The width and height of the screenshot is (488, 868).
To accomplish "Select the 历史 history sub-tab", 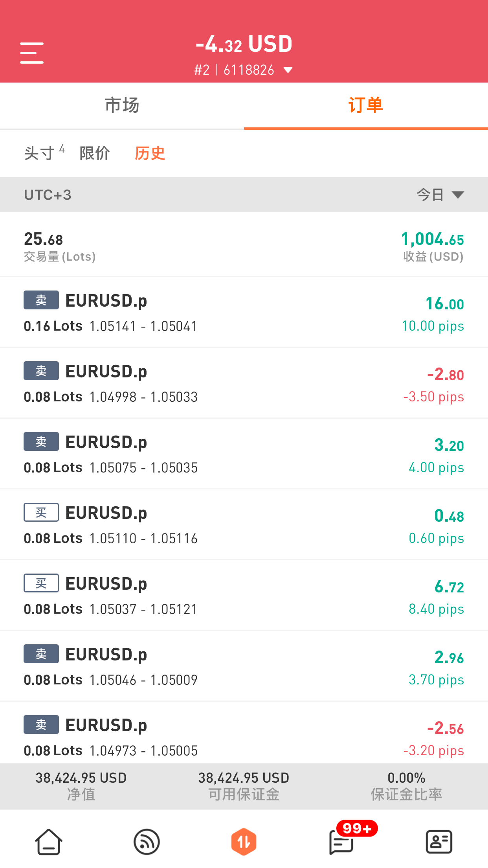I will coord(150,153).
